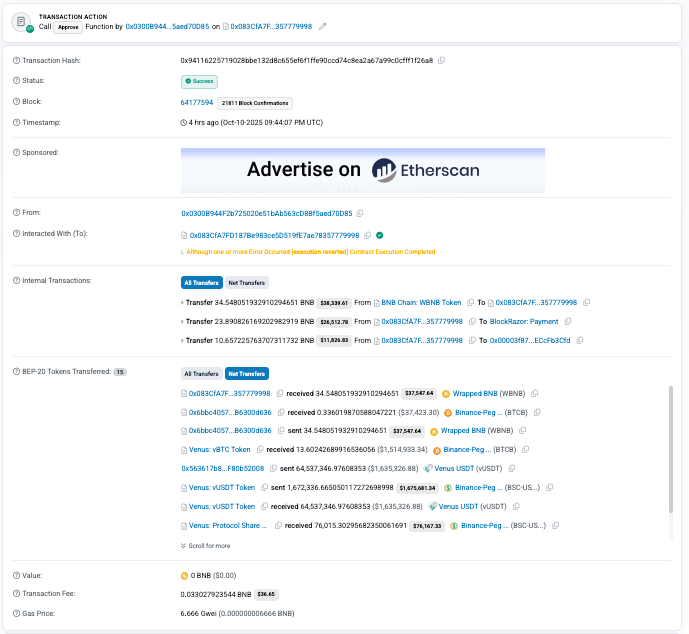Copy the From address
Screen dimensions: 689x634
click(360, 213)
